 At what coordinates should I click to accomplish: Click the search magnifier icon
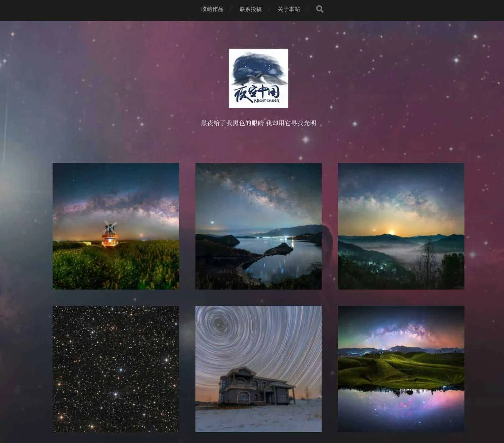click(320, 9)
